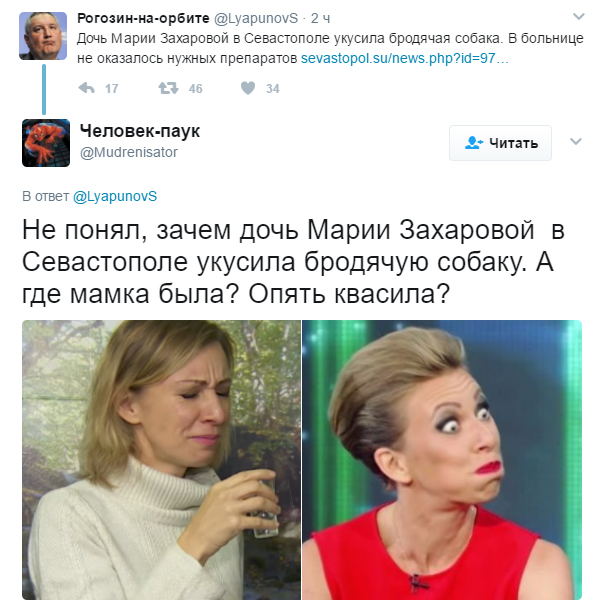Open the Человек-паук display name
Viewport: 606px width, 612px height.
pyautogui.click(x=140, y=131)
